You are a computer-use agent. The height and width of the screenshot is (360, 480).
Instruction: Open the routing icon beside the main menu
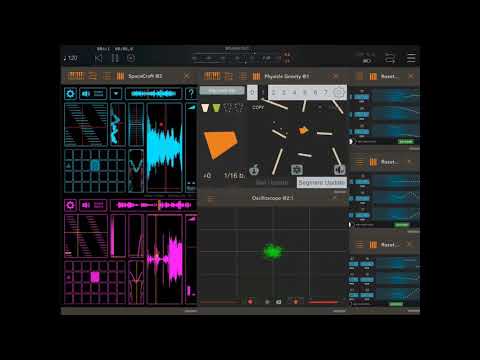(390, 58)
